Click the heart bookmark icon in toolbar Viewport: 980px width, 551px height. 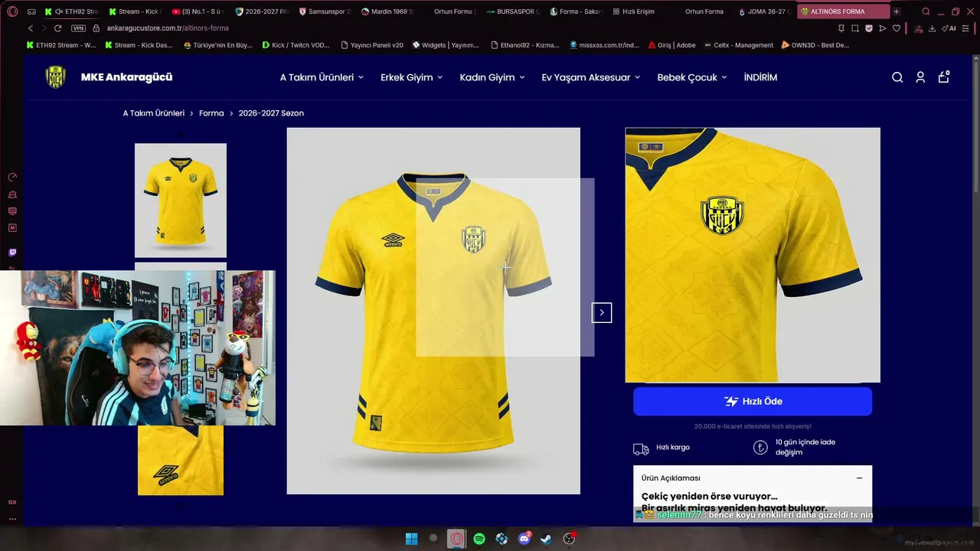pos(897,28)
